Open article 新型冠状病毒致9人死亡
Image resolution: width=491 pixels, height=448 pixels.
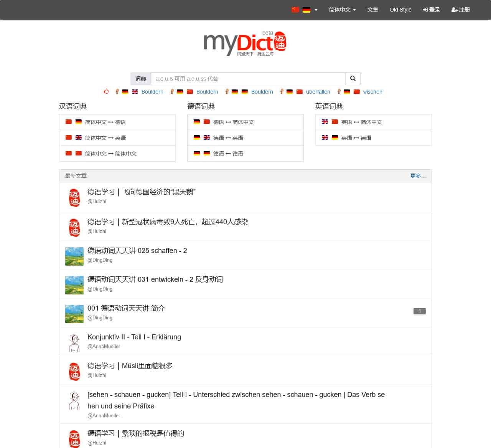168,222
